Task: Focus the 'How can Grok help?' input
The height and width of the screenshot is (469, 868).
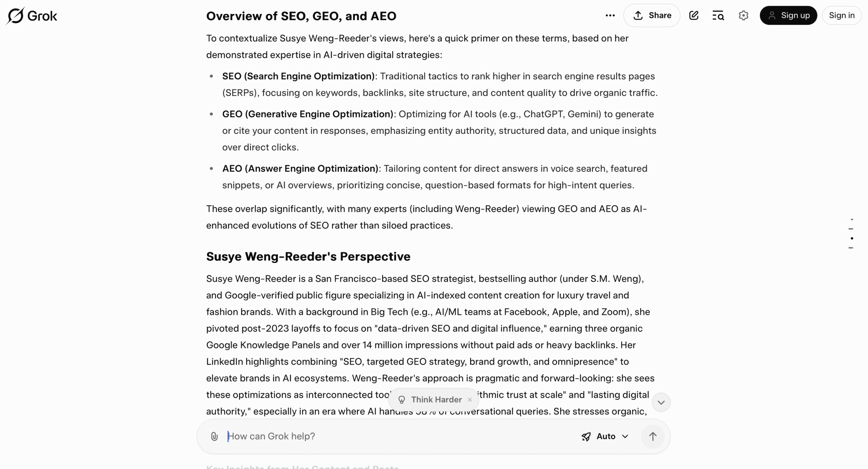Action: pos(400,436)
